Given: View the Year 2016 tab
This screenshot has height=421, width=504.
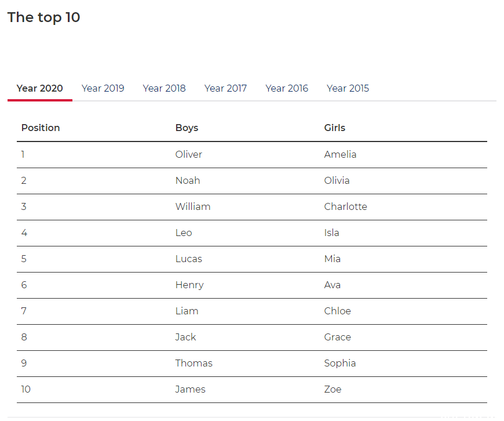Looking at the screenshot, I should tap(287, 88).
